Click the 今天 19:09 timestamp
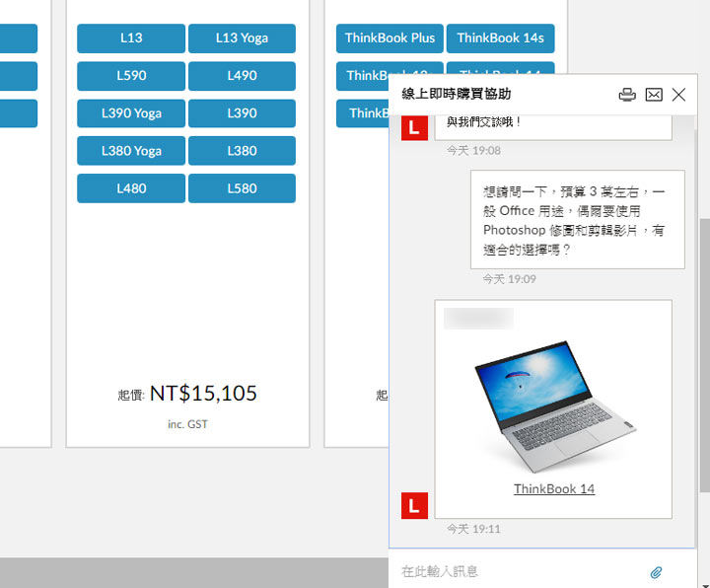 click(x=509, y=279)
